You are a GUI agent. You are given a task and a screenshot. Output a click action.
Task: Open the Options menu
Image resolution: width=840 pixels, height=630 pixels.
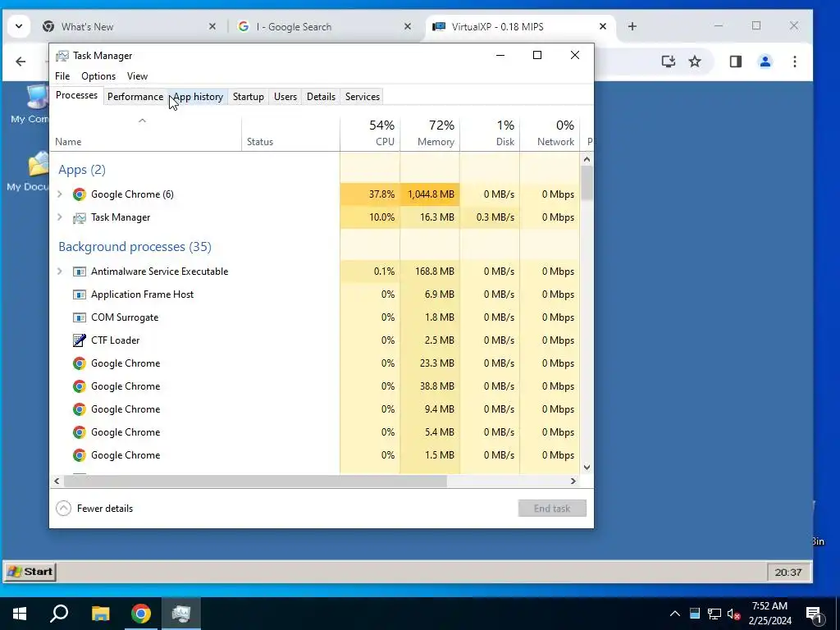coord(98,76)
